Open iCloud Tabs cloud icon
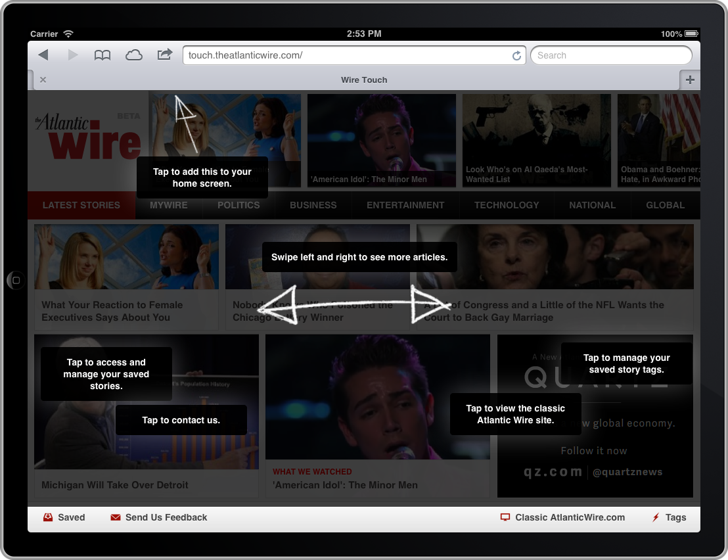This screenshot has width=728, height=560. [x=134, y=55]
